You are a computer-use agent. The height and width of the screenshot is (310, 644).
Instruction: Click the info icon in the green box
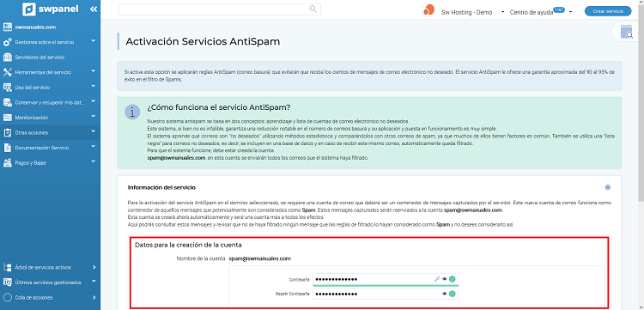(132, 112)
